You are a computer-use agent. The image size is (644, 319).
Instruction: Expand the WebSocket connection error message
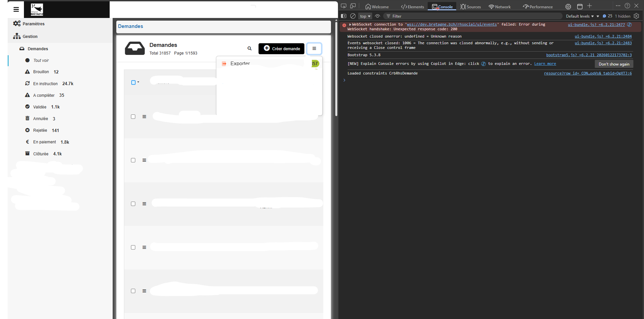pos(350,25)
